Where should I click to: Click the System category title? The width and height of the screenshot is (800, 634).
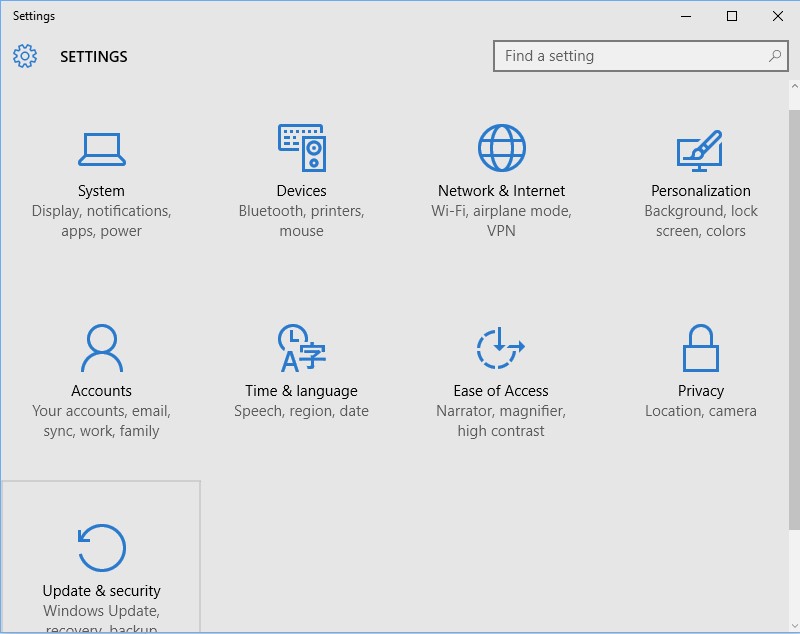coord(101,191)
